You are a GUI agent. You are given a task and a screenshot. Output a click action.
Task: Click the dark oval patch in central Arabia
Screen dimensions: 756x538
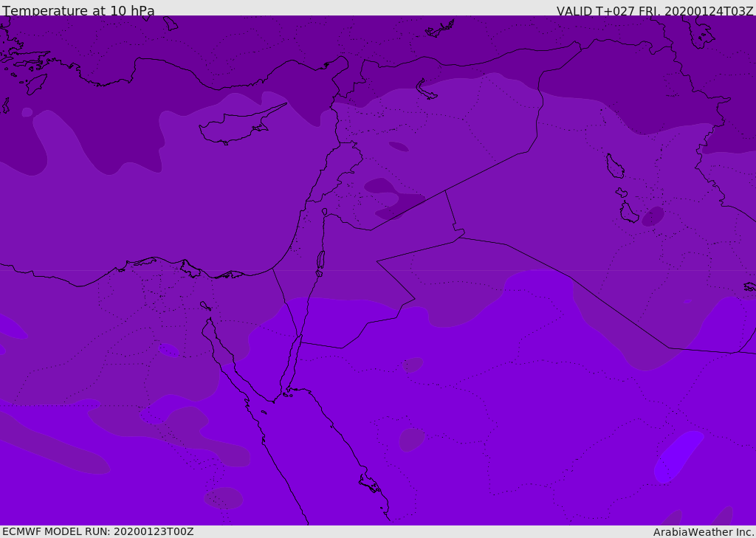click(411, 439)
